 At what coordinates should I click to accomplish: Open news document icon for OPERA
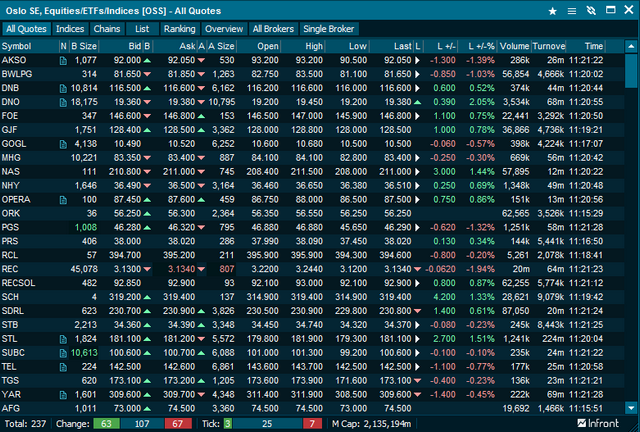pyautogui.click(x=63, y=200)
